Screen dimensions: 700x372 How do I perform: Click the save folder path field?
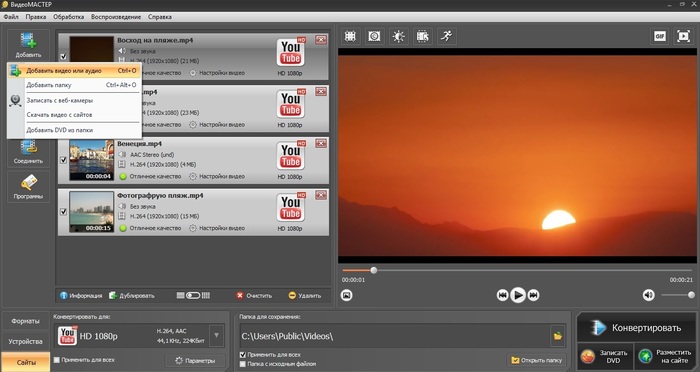394,336
